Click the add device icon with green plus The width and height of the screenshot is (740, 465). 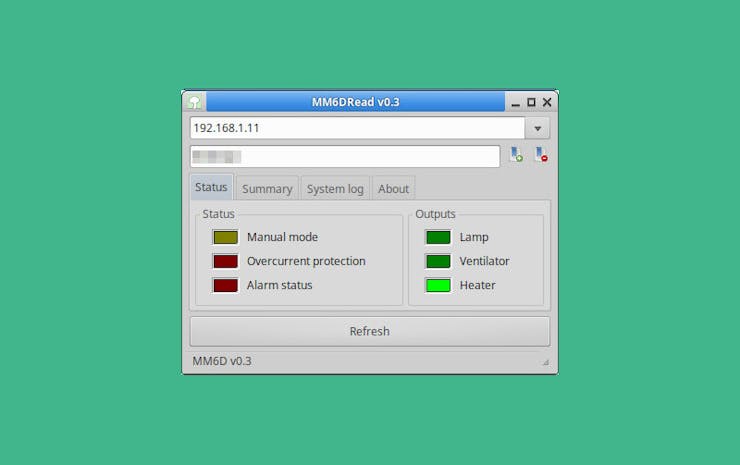coord(516,154)
